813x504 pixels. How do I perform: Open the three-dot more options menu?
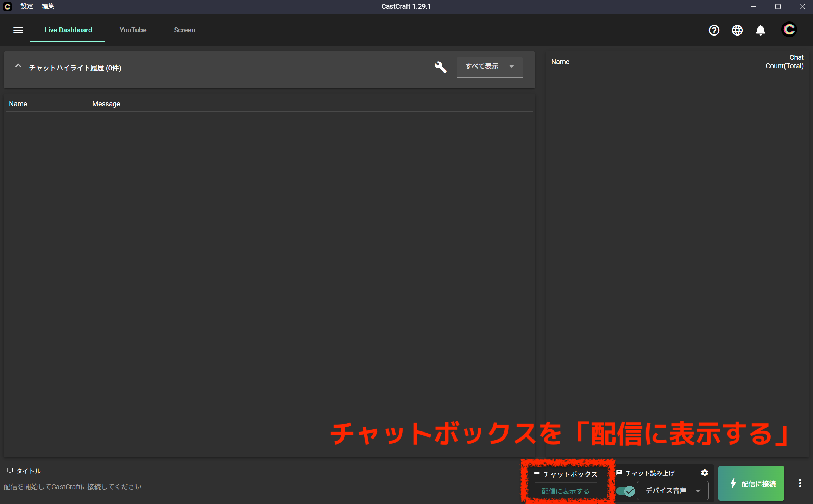point(800,483)
